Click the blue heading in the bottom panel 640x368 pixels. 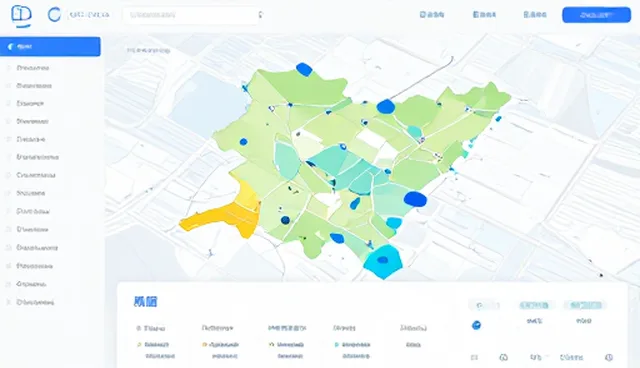coord(145,302)
